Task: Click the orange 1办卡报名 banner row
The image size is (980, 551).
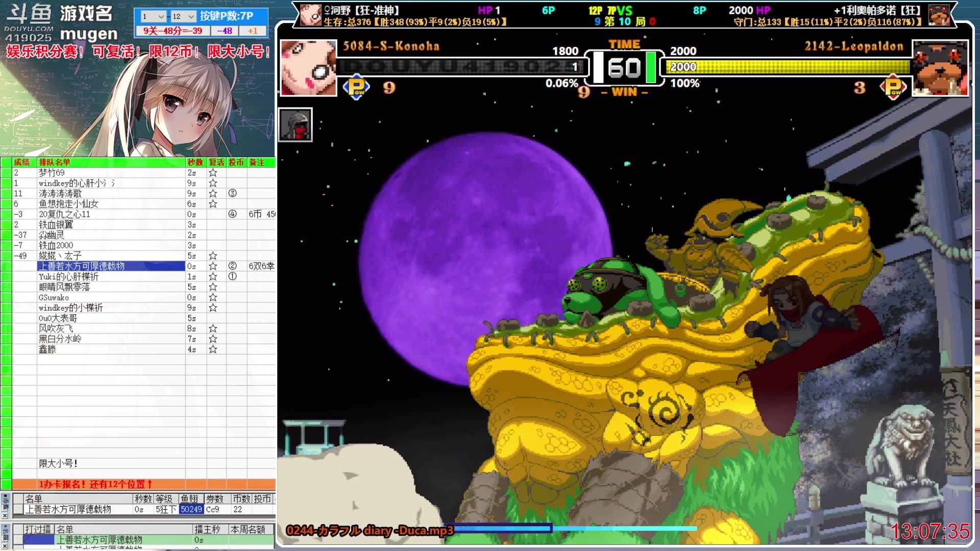Action: pos(144,484)
